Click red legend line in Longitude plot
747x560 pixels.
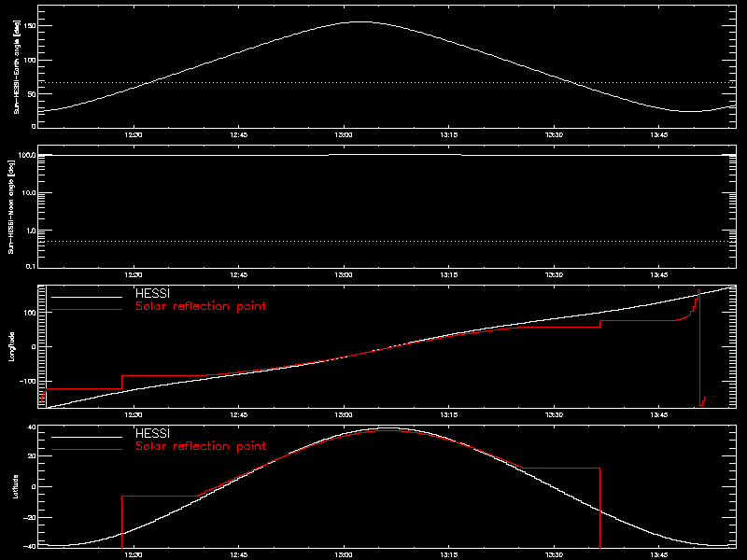[87, 310]
